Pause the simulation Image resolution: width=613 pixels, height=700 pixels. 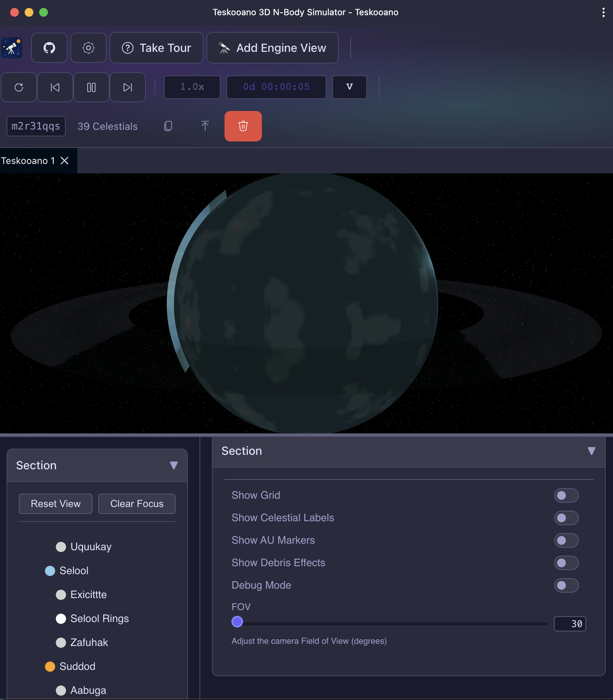pos(91,87)
